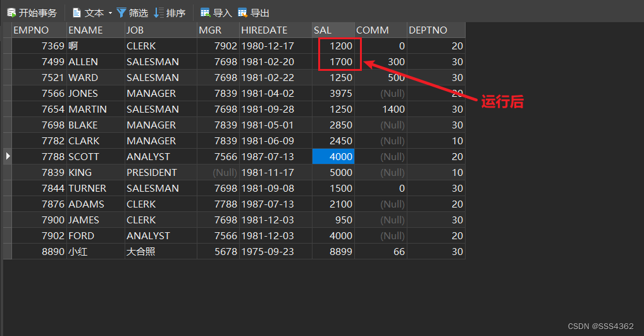Click the 筛选 button label
644x336 pixels.
tap(139, 13)
